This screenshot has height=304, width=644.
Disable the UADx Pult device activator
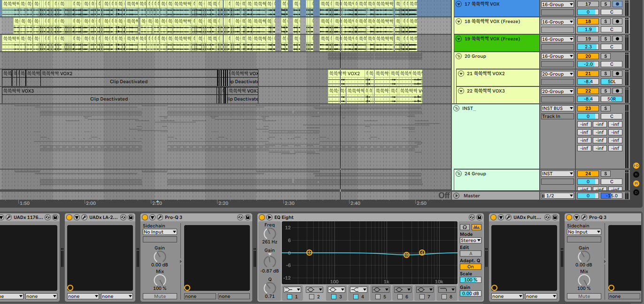tap(494, 218)
